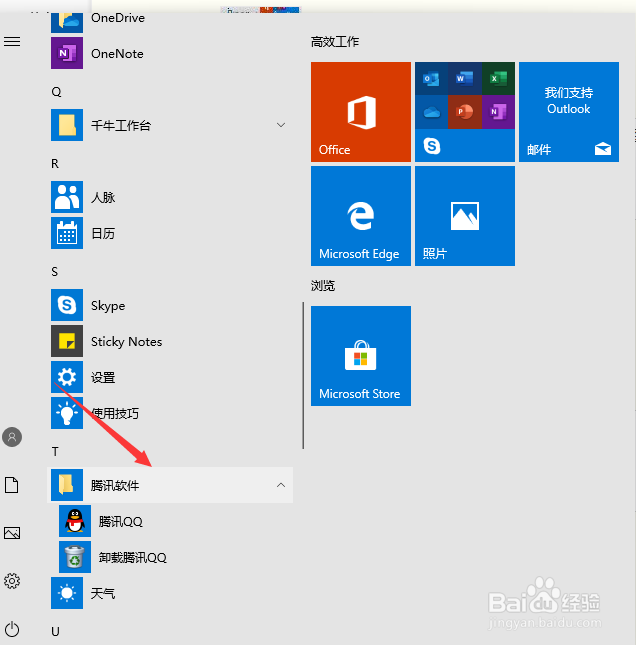Open Word icon in the Office folder tile

pos(464,79)
